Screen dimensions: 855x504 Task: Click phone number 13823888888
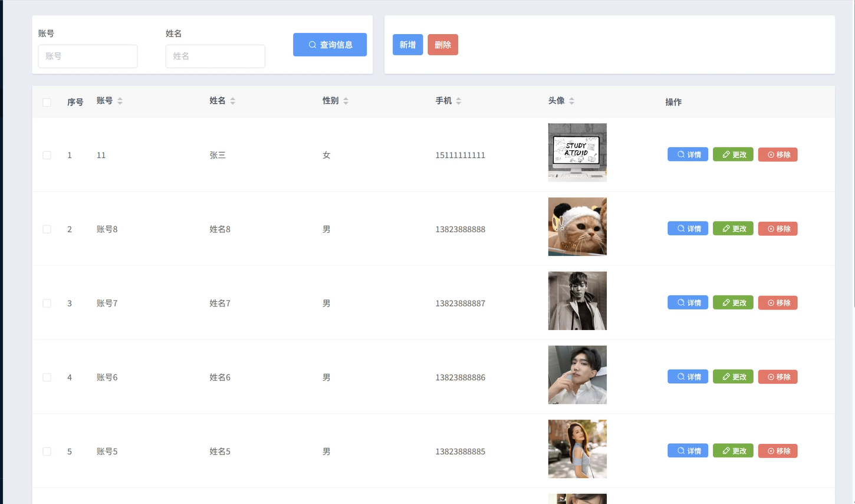pyautogui.click(x=461, y=229)
